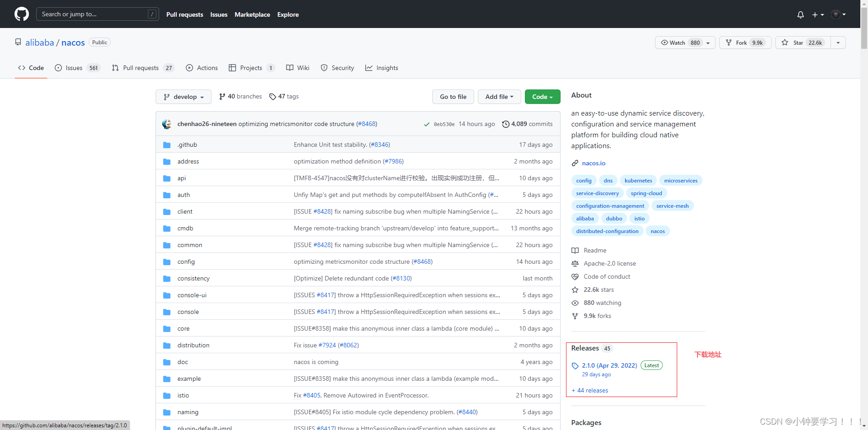
Task: Open Issues in top navigation bar
Action: click(219, 14)
